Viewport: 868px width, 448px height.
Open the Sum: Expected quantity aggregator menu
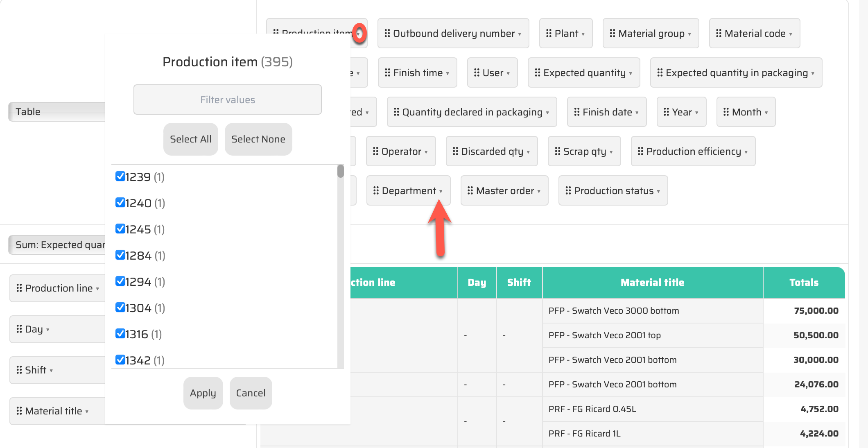(57, 245)
